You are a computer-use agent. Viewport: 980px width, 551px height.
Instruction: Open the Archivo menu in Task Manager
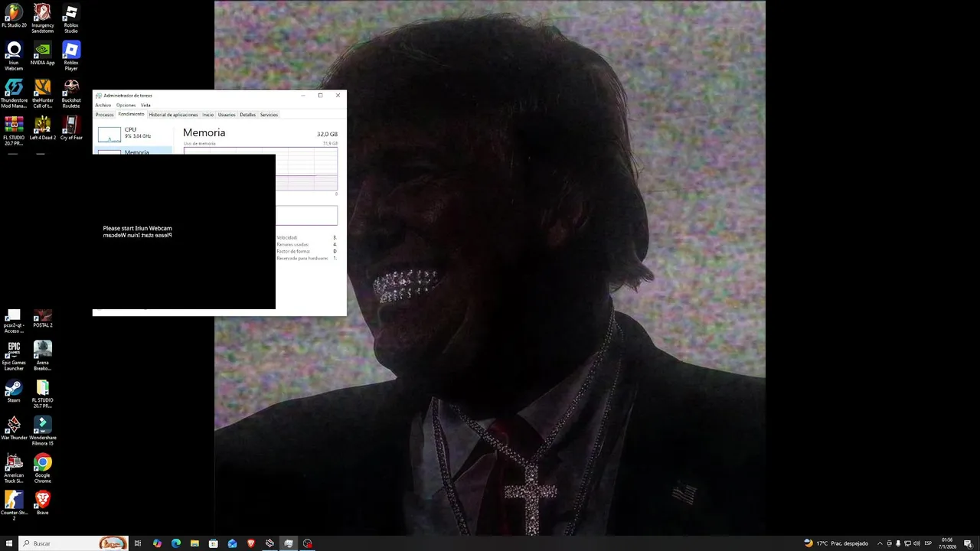coord(103,105)
